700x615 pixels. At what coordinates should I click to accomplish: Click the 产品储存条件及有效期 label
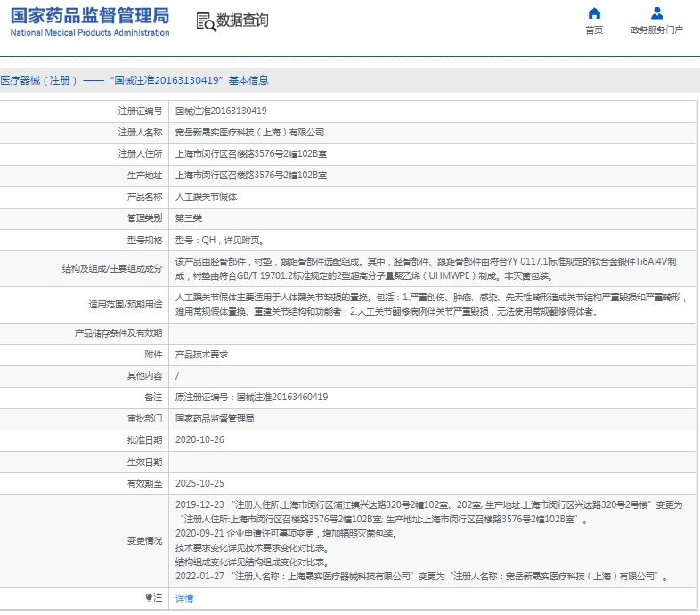118,333
